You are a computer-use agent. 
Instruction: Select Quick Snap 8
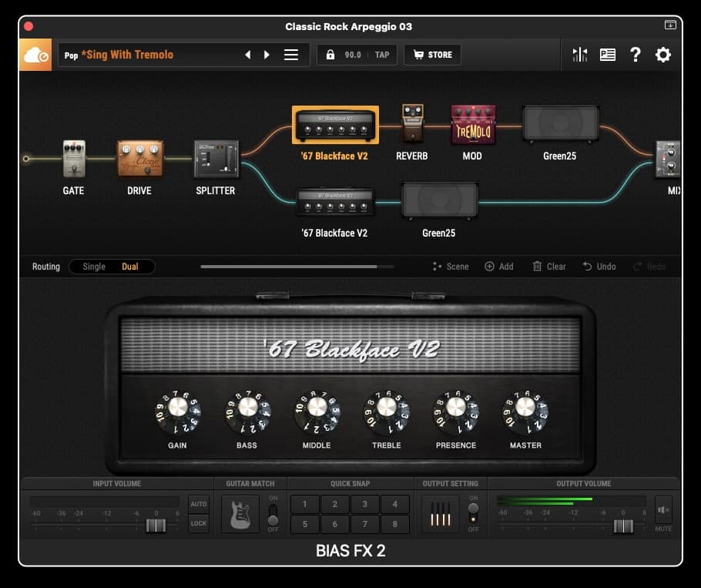click(394, 524)
